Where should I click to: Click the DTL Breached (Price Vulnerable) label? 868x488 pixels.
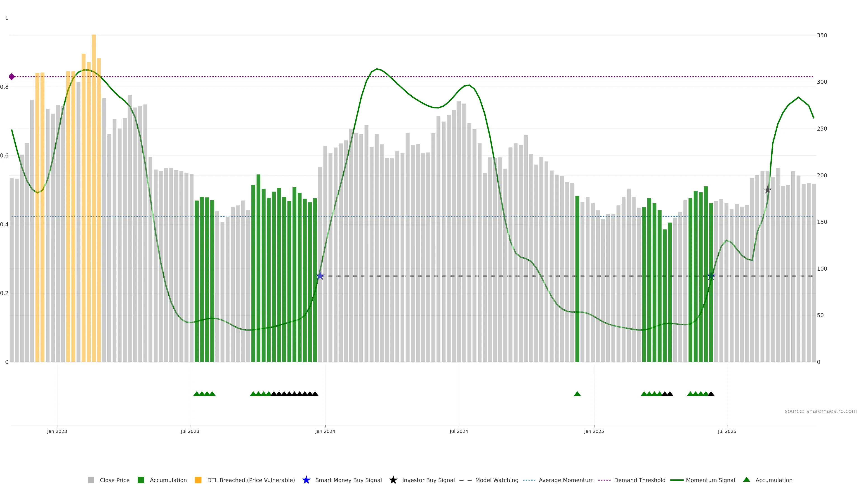pyautogui.click(x=251, y=480)
